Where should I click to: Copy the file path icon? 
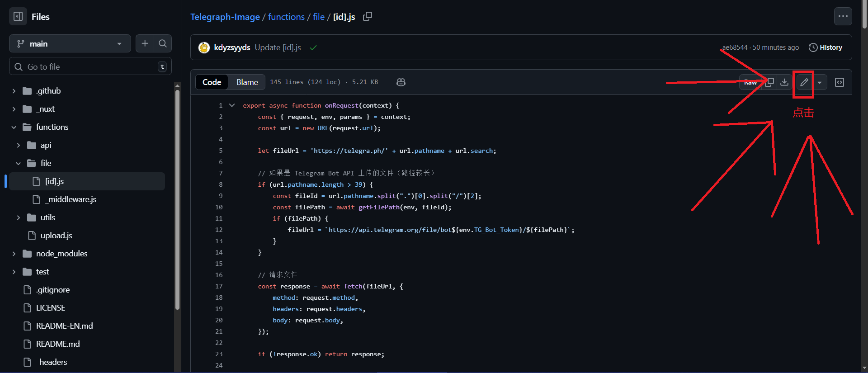[x=368, y=16]
